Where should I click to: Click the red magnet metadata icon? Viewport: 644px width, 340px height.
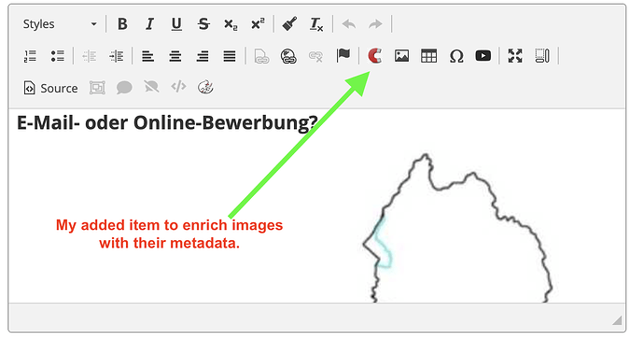[x=374, y=56]
